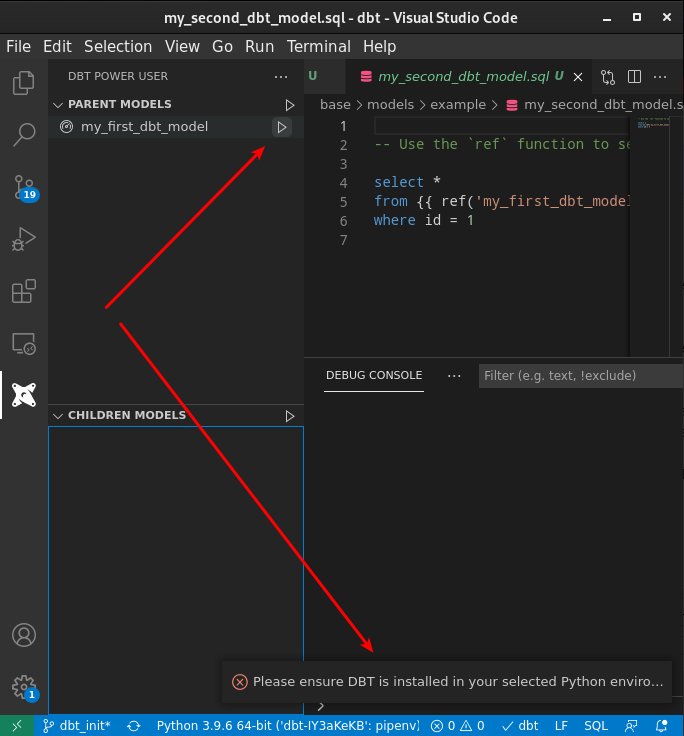684x736 pixels.
Task: Click the base breadcrumb
Action: [x=335, y=105]
